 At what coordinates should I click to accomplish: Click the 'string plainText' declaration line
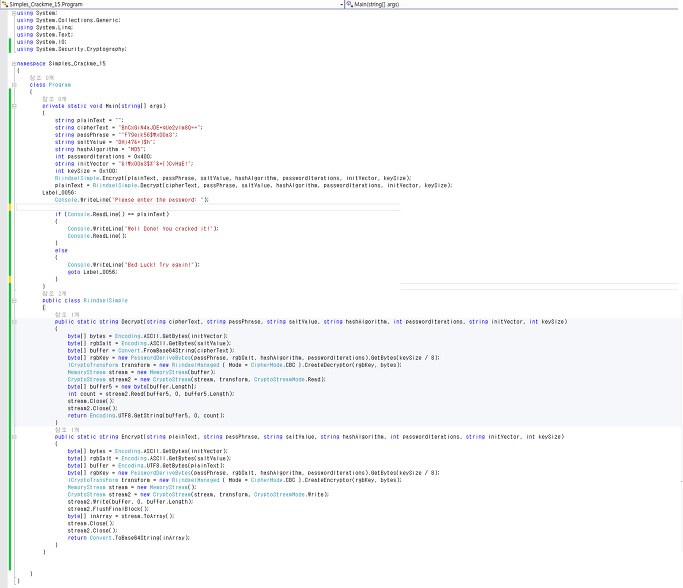point(89,121)
